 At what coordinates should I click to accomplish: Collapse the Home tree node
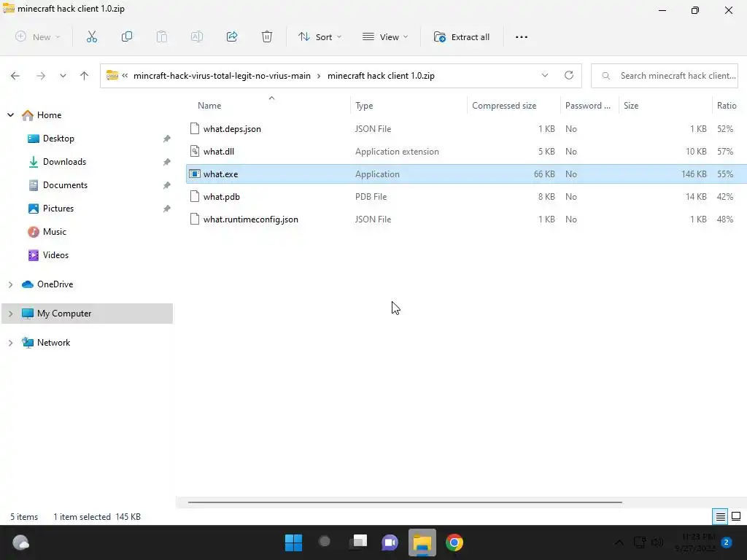point(10,114)
